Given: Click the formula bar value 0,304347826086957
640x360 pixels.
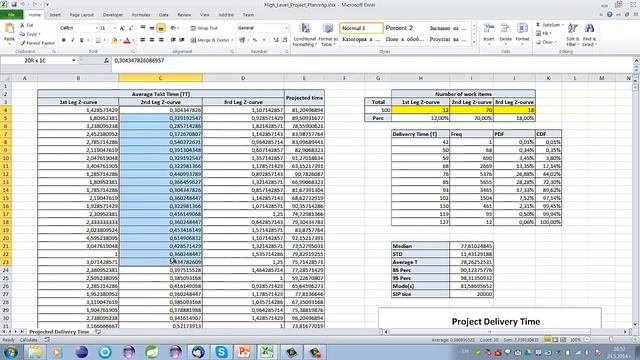Looking at the screenshot, I should (x=139, y=60).
